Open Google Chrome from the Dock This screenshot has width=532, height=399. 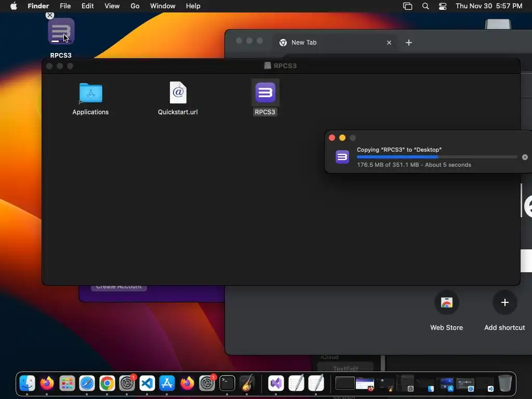tap(107, 383)
